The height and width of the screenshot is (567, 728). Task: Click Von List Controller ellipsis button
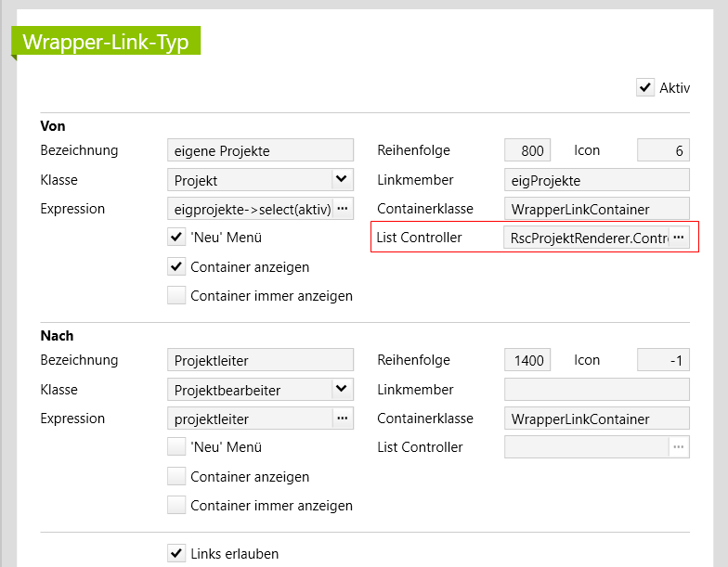[679, 238]
